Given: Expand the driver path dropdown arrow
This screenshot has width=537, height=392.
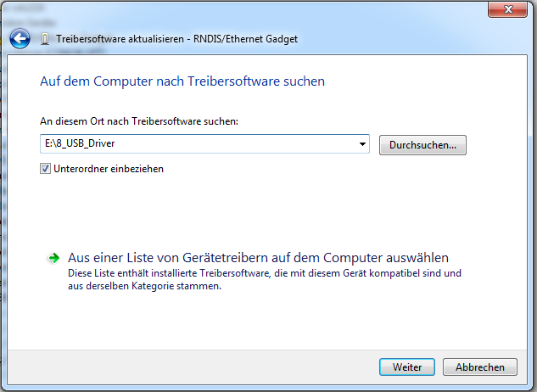Looking at the screenshot, I should point(363,144).
